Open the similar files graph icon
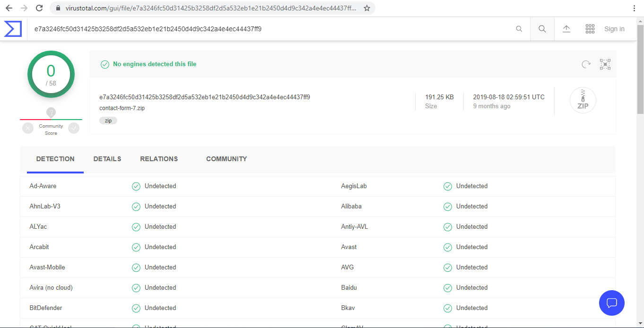This screenshot has width=644, height=328. pos(605,64)
